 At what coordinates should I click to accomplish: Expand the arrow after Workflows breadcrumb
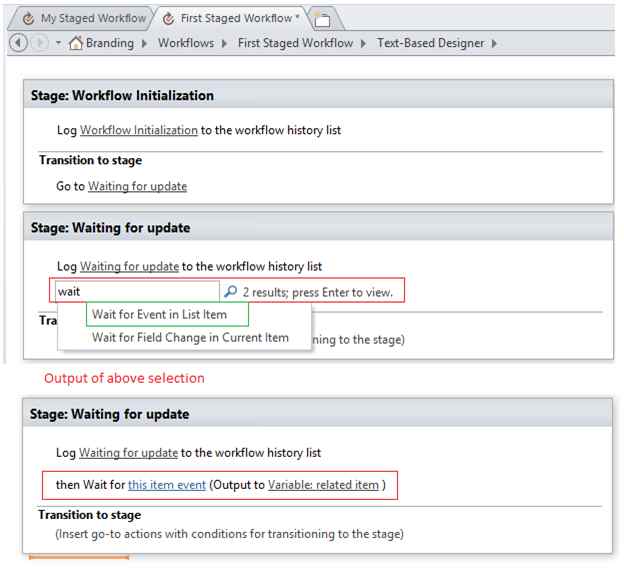pyautogui.click(x=224, y=43)
